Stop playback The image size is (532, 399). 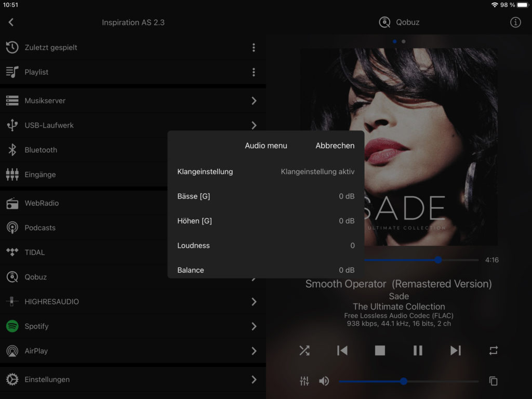(x=380, y=351)
